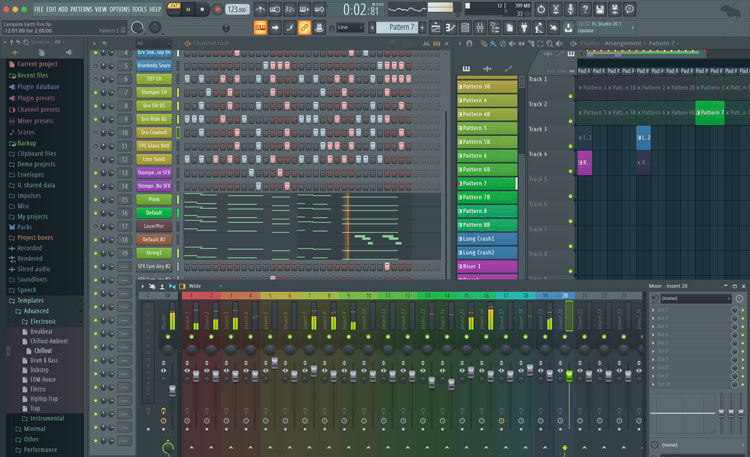The image size is (750, 457).
Task: Click the Plink channel button
Action: coord(154,200)
